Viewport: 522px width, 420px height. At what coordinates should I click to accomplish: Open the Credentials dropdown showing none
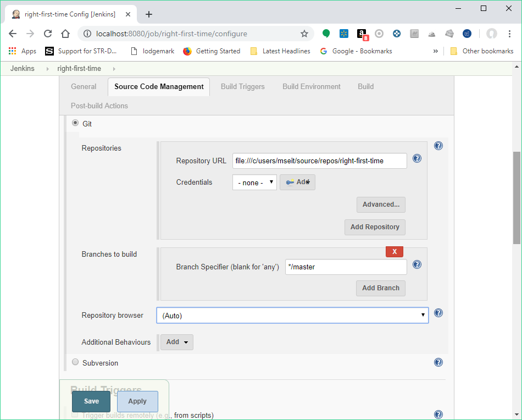click(254, 183)
